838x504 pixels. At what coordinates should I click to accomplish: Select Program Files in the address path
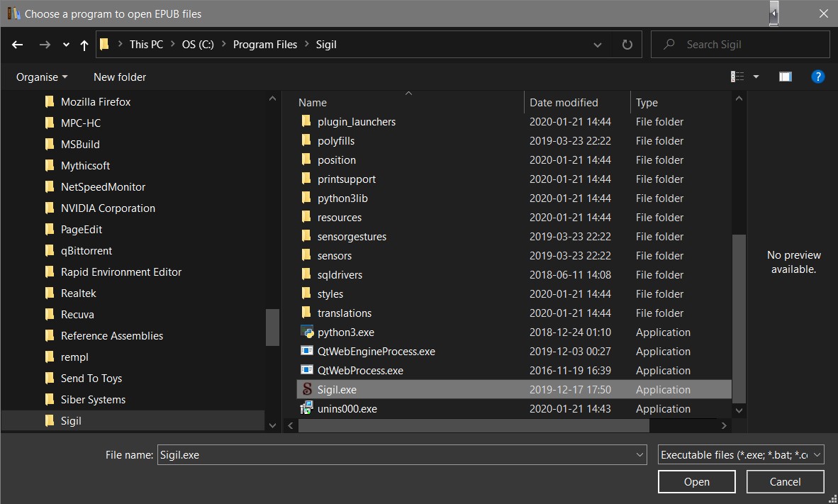[265, 45]
